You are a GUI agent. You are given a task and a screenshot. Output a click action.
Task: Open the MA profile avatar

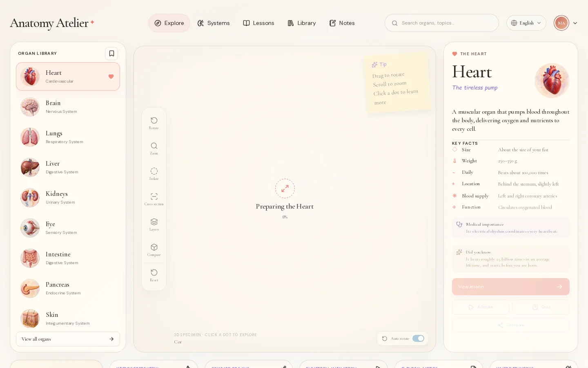(x=561, y=23)
